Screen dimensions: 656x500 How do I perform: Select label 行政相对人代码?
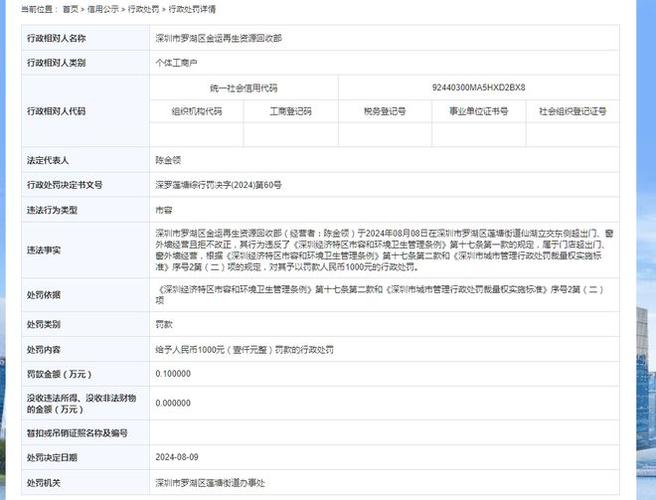[56, 111]
